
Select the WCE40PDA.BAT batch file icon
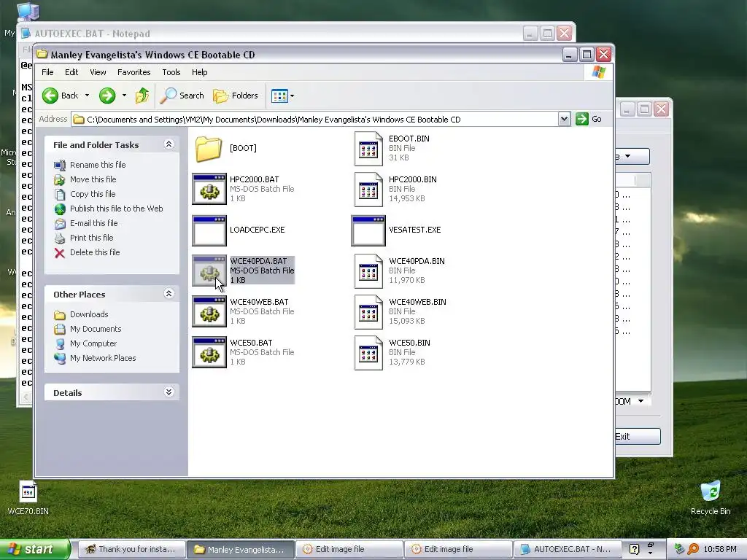point(209,271)
